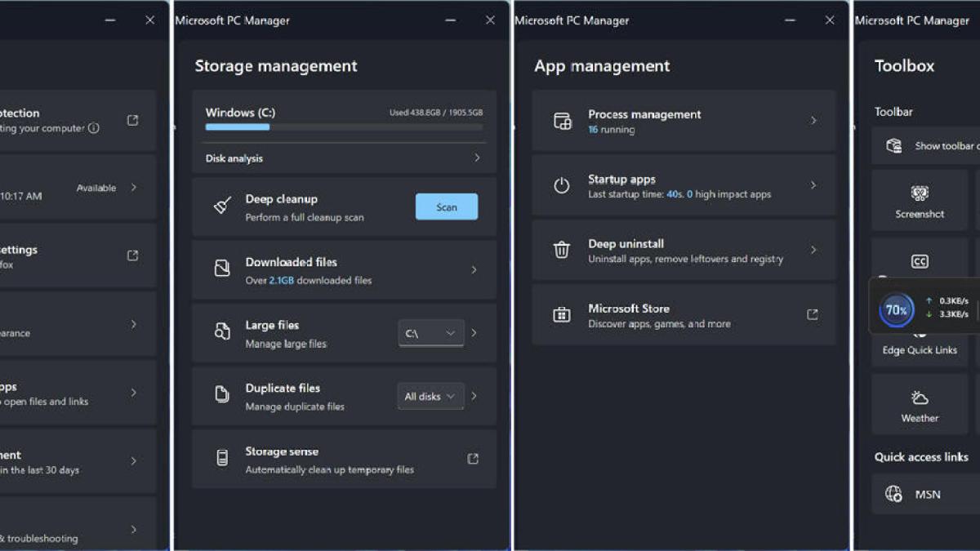Click the info icon beside 'your computer'
This screenshot has width=980, height=551.
pyautogui.click(x=94, y=128)
